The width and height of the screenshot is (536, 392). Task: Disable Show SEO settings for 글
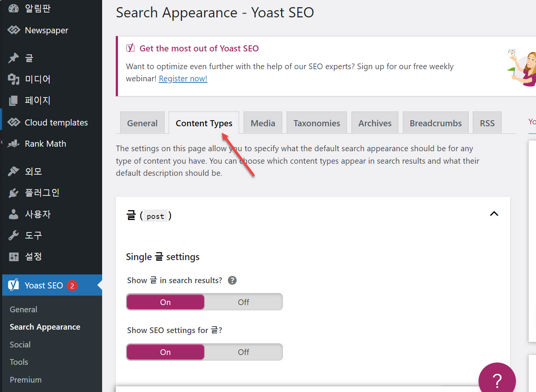[243, 352]
